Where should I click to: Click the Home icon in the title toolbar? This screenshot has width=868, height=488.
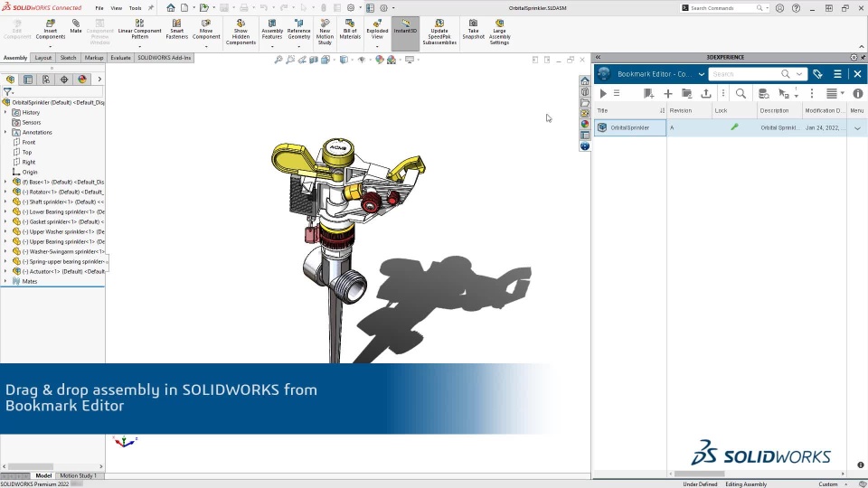coord(171,8)
